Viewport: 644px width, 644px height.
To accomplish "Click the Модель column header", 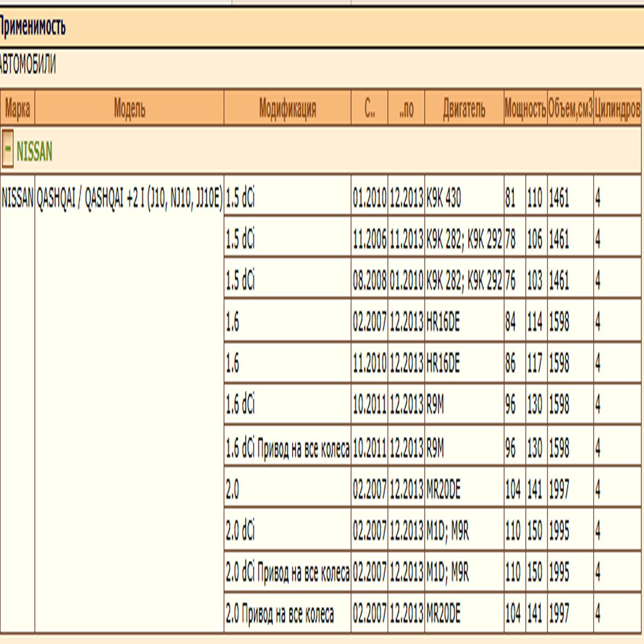I will (129, 108).
